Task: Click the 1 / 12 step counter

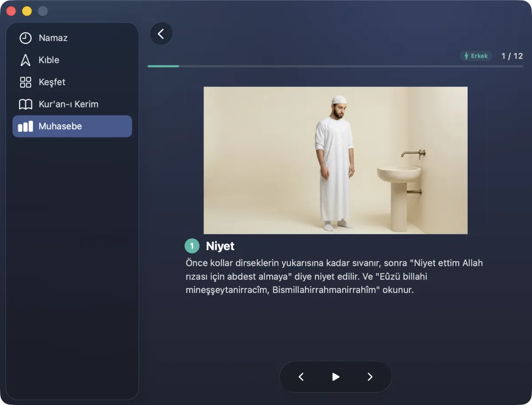Action: (x=512, y=56)
